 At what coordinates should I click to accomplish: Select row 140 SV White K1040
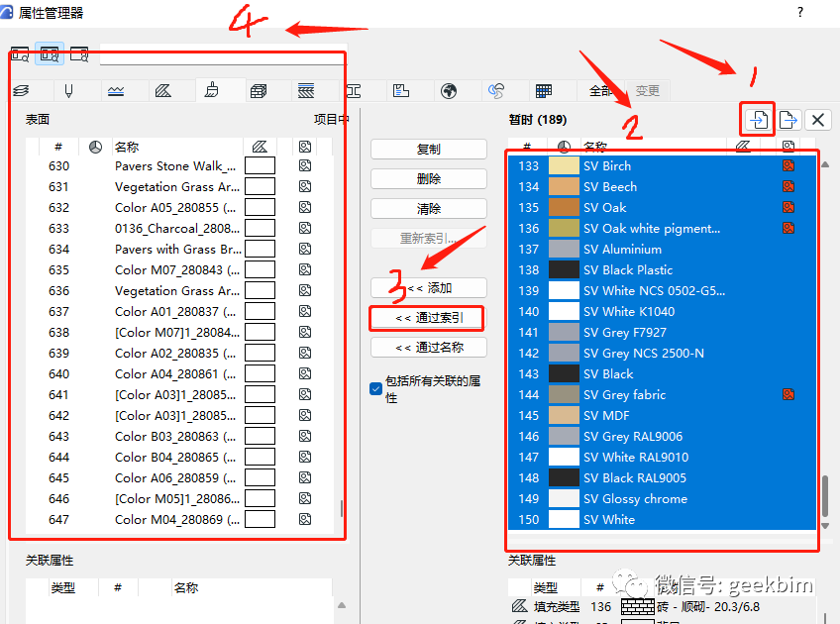(662, 312)
